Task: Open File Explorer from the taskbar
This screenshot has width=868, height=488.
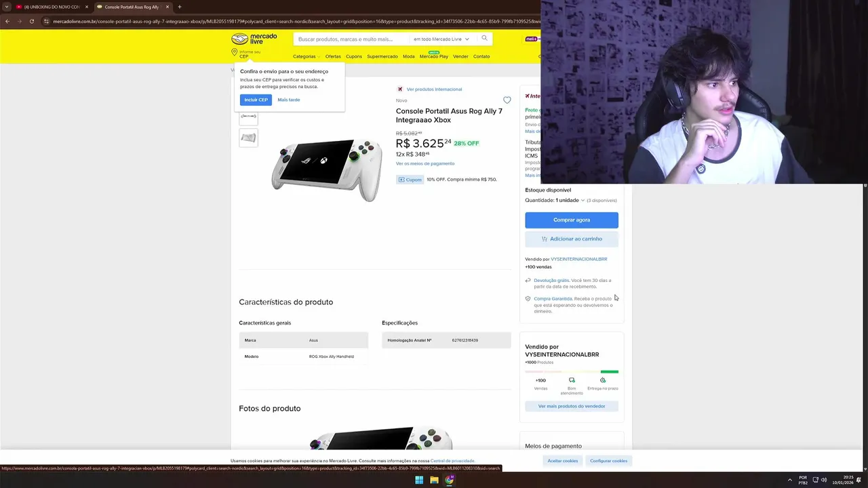Action: pos(434,480)
